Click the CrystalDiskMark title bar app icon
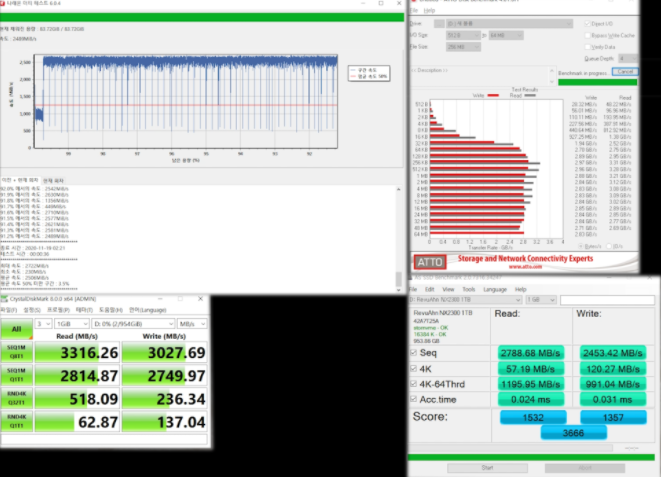Image resolution: width=661 pixels, height=477 pixels. (4, 299)
